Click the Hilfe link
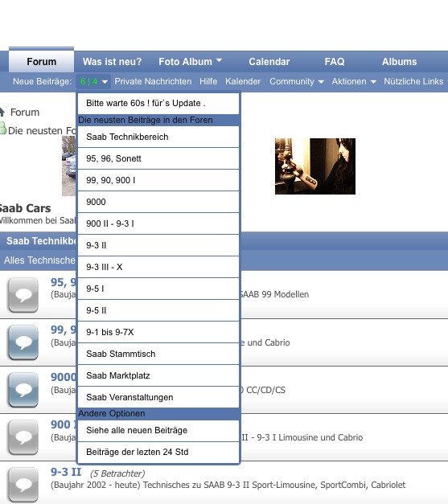Screen dimensions: 448x504 (208, 81)
